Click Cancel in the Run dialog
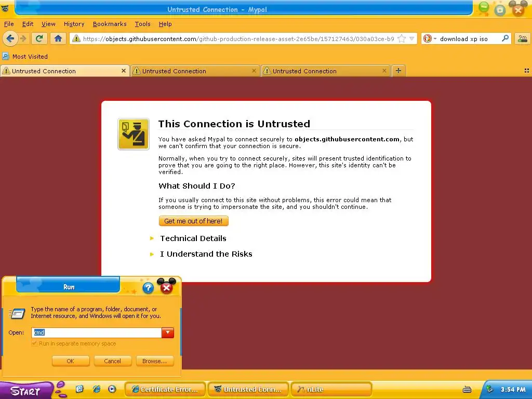Viewport: 532px width, 399px height. click(x=112, y=361)
